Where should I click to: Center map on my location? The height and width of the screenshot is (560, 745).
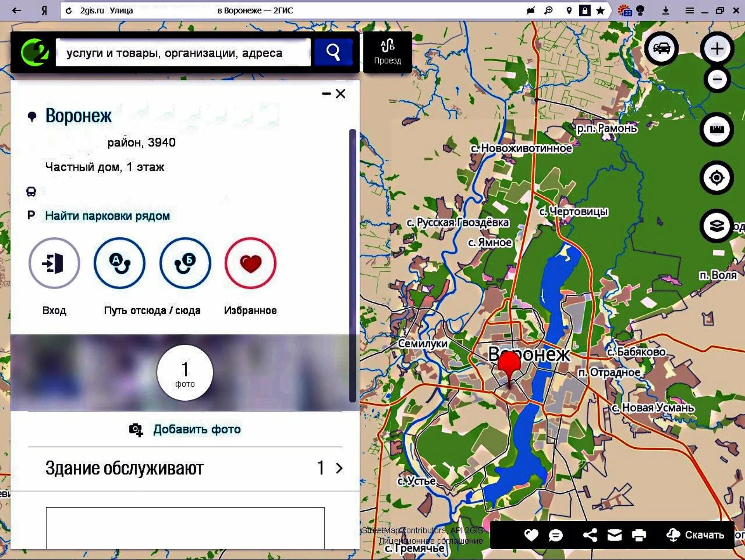(x=716, y=178)
